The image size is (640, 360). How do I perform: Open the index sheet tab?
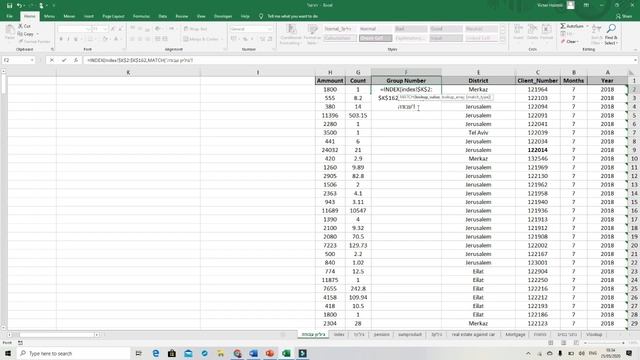[339, 334]
